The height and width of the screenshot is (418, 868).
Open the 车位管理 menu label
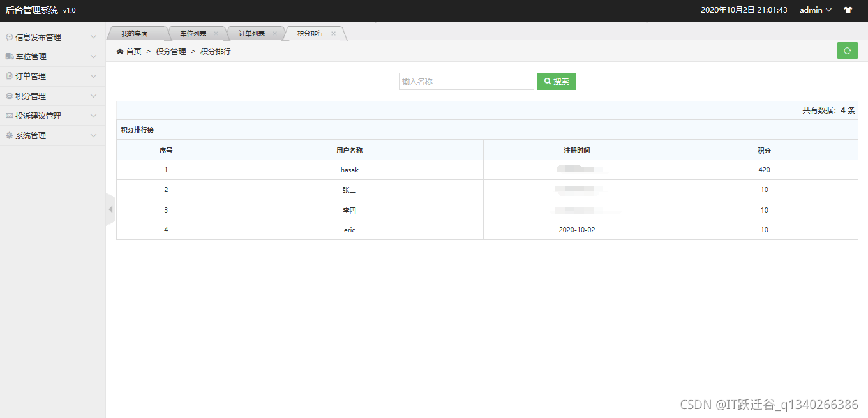[31, 57]
